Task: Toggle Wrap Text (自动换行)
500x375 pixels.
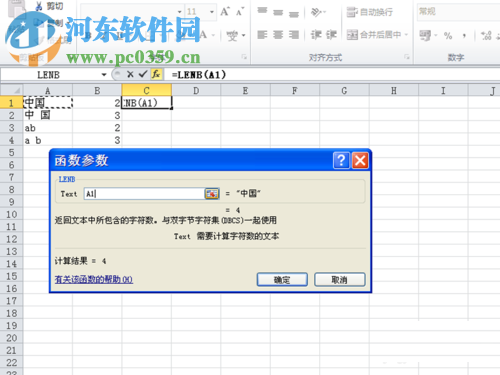Action: pyautogui.click(x=370, y=12)
